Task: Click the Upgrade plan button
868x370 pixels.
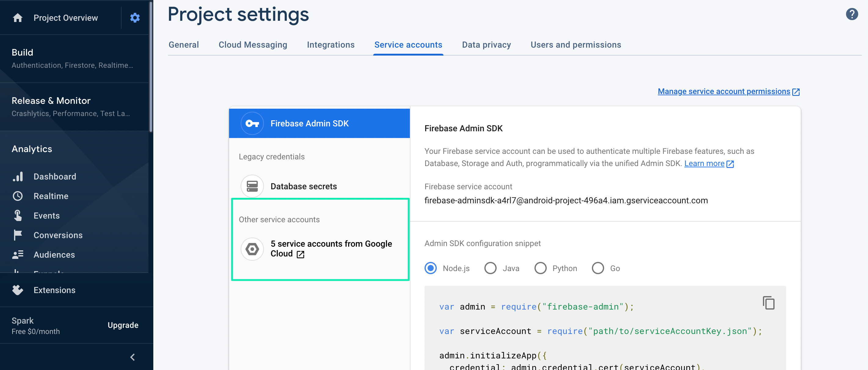Action: coord(123,325)
